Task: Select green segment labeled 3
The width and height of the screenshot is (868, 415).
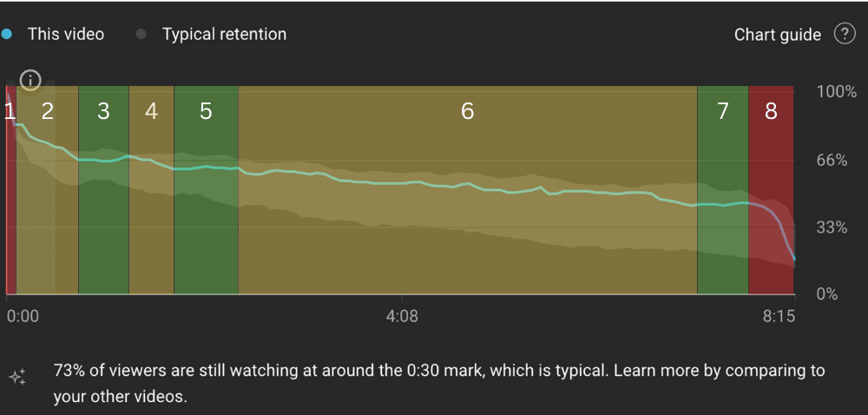Action: (x=103, y=190)
